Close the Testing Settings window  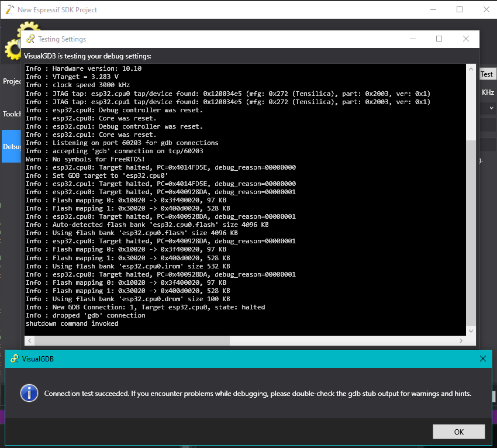click(x=465, y=39)
